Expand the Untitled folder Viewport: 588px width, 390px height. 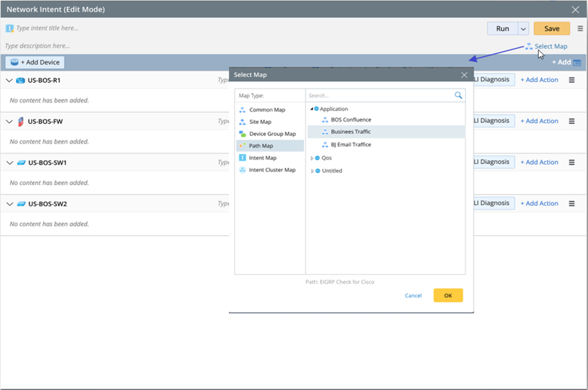pos(312,171)
